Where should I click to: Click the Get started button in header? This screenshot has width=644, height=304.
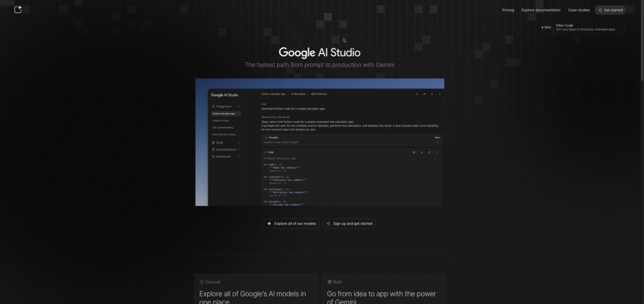610,10
